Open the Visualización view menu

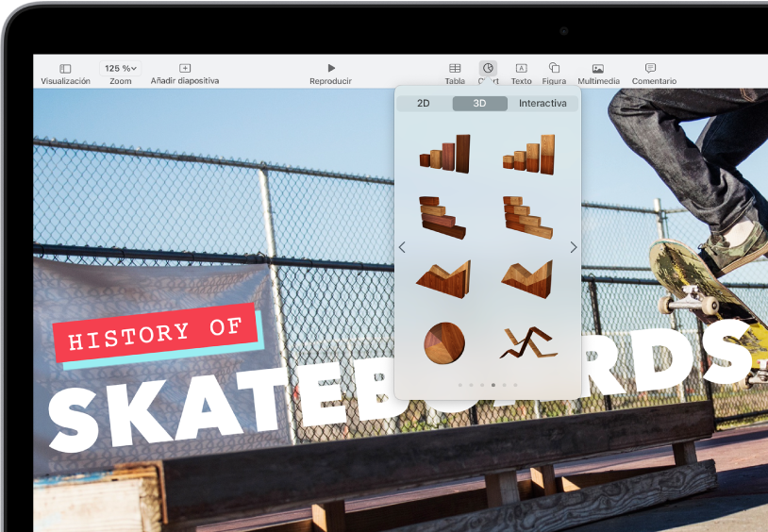pyautogui.click(x=65, y=69)
